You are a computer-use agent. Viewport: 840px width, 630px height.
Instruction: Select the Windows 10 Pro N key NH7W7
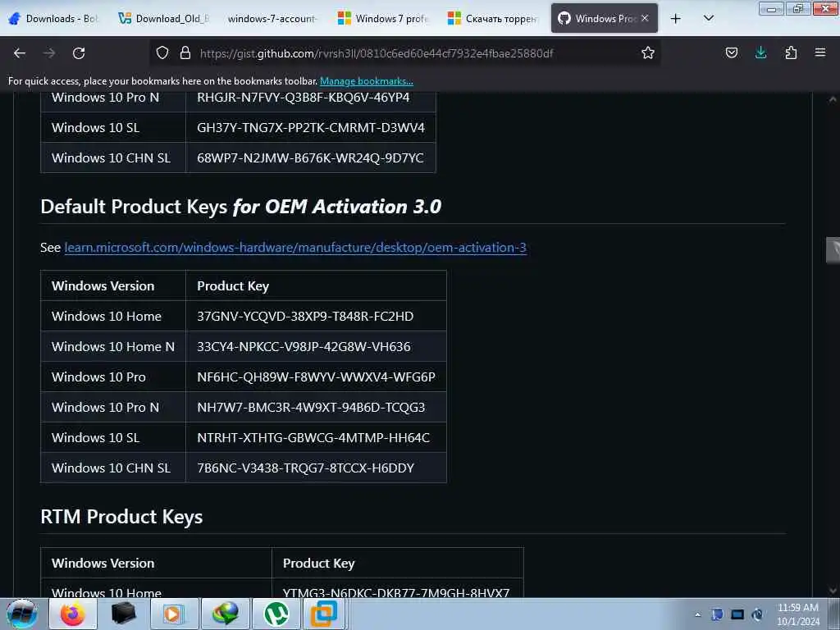[311, 407]
